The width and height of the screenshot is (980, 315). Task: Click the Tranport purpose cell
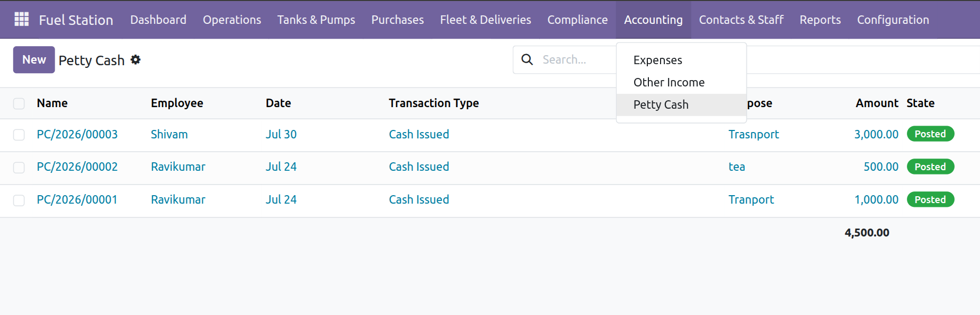click(751, 199)
